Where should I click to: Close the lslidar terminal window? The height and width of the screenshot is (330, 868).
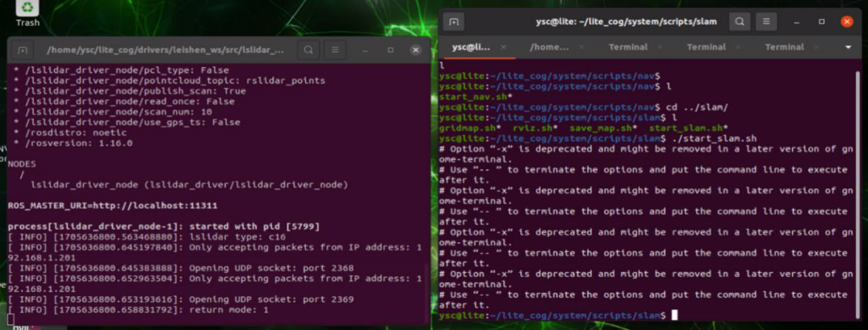coord(416,50)
